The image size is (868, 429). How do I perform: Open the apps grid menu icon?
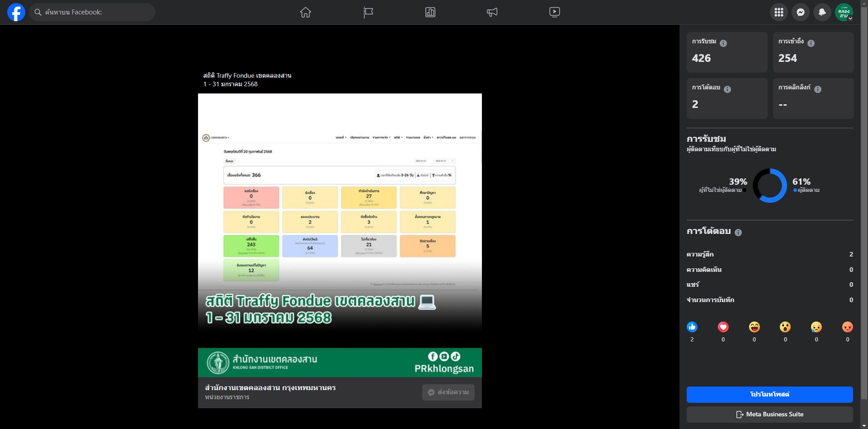click(x=779, y=12)
